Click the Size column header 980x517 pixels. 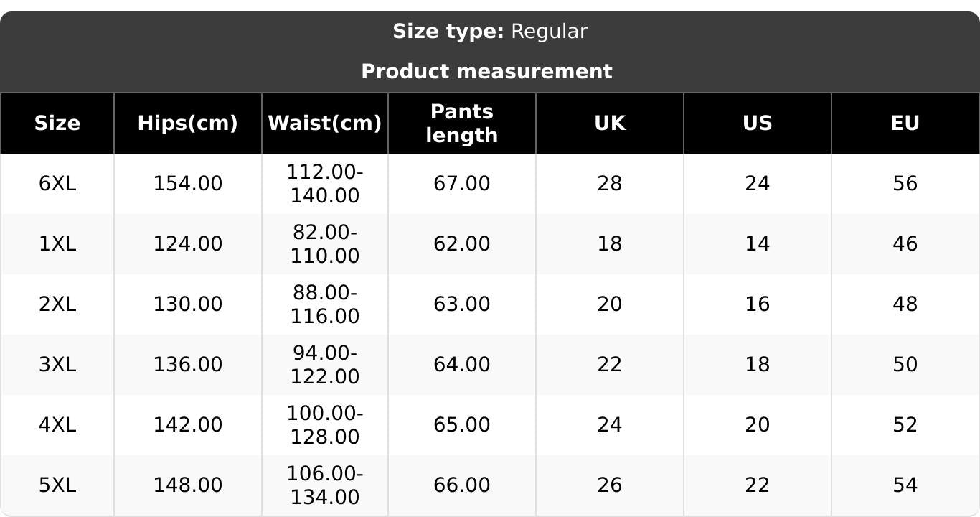coord(57,124)
